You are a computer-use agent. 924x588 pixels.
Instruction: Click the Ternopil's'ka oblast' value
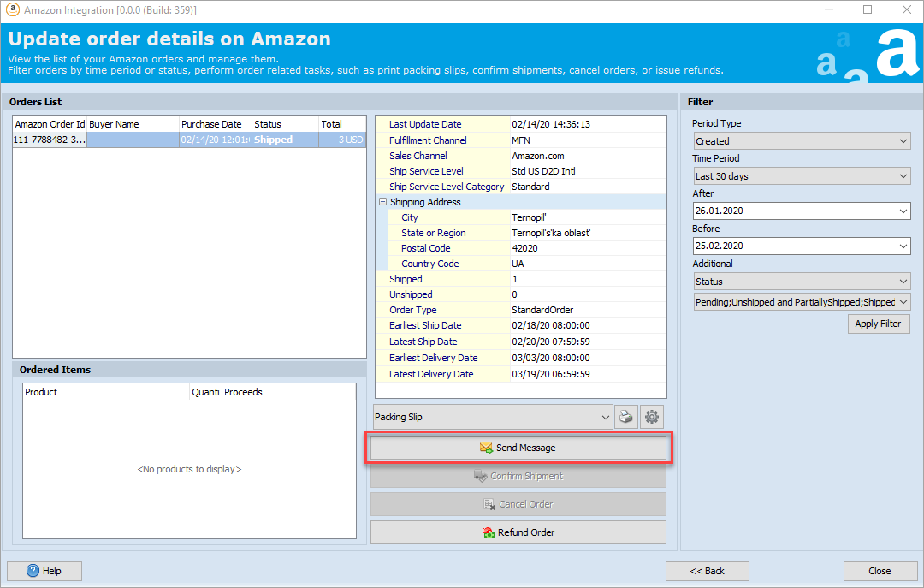click(551, 233)
